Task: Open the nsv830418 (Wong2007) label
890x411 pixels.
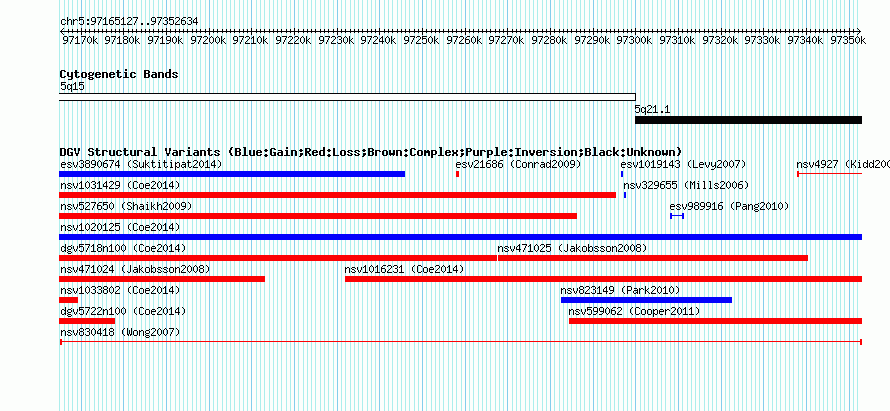Action: [x=120, y=333]
